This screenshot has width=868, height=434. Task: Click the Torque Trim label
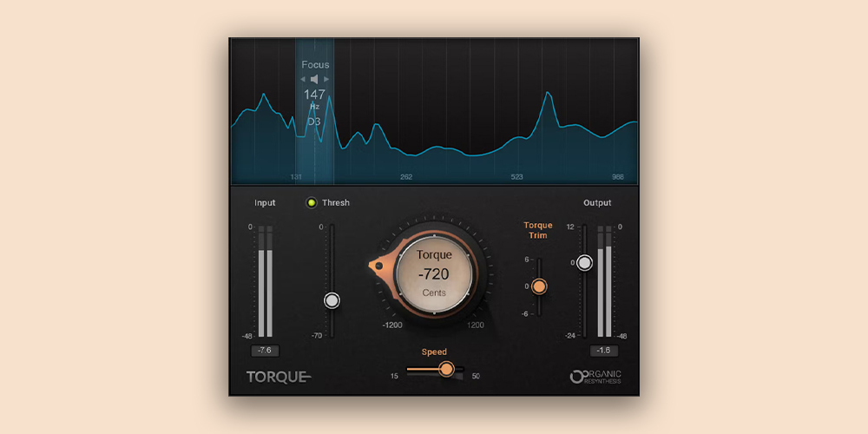click(538, 230)
